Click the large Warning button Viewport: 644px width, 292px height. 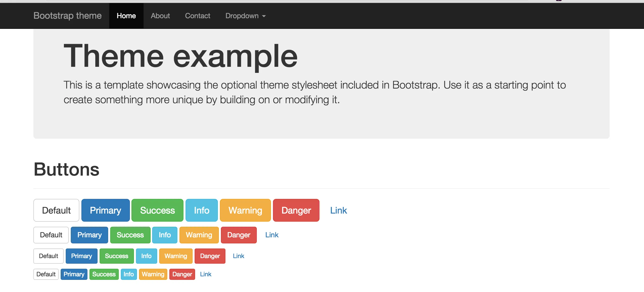[245, 210]
